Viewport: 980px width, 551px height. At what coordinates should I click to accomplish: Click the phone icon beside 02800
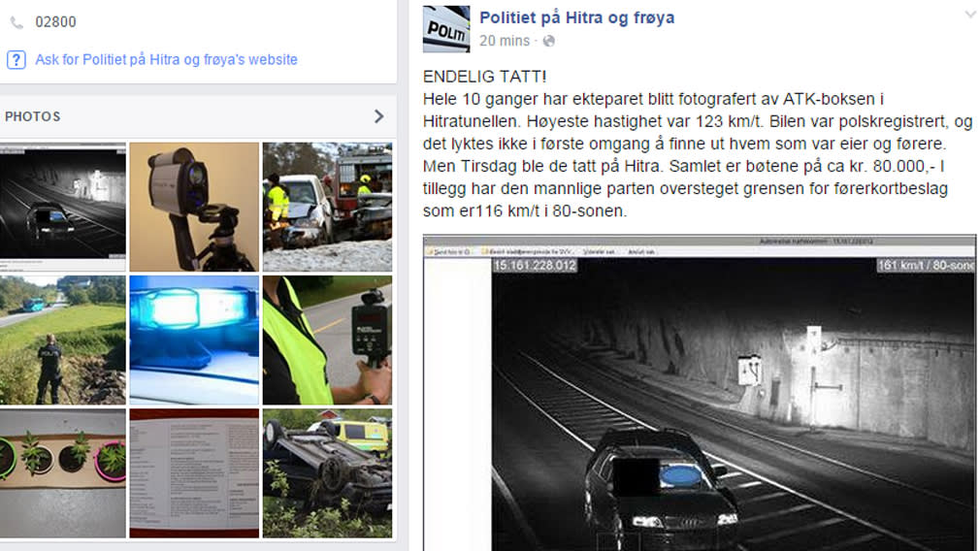16,23
